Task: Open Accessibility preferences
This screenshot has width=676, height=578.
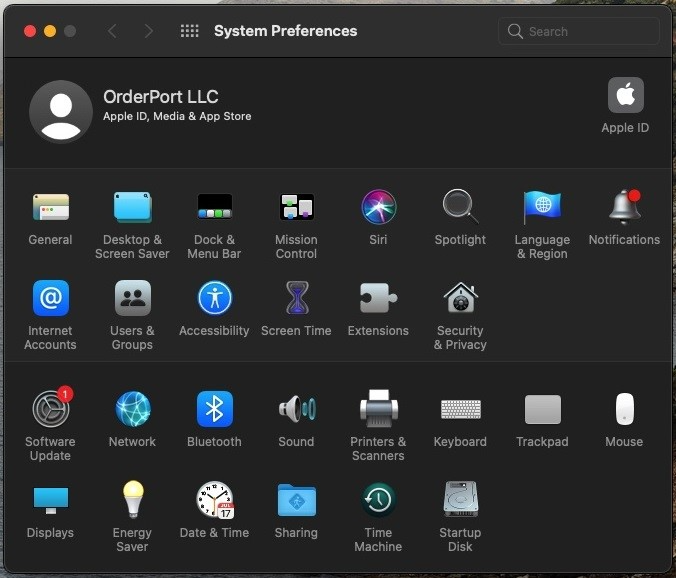Action: tap(214, 298)
